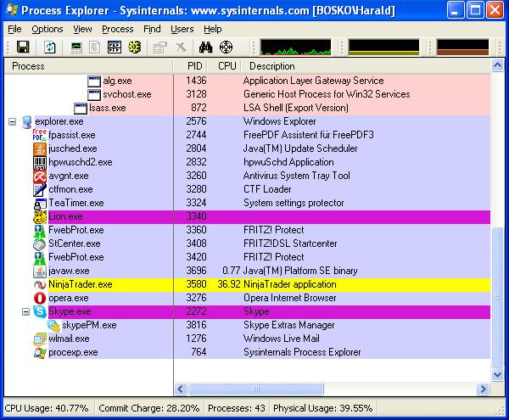Click the horizontal scrollbar thumb

256,389
